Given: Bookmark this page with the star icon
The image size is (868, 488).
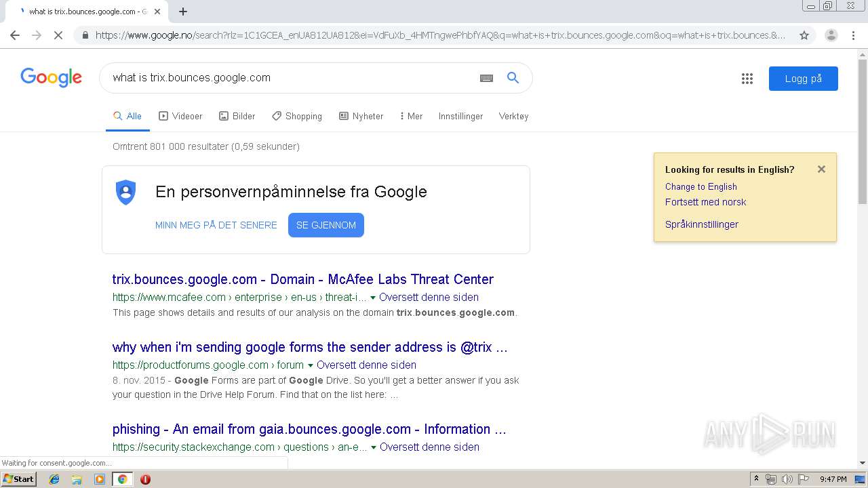Looking at the screenshot, I should point(804,35).
